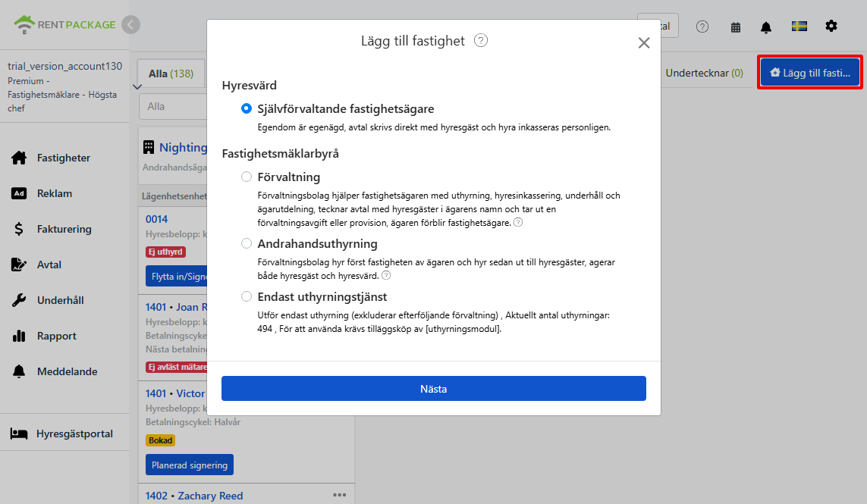
Task: Open unit 0014 link
Action: pos(156,219)
